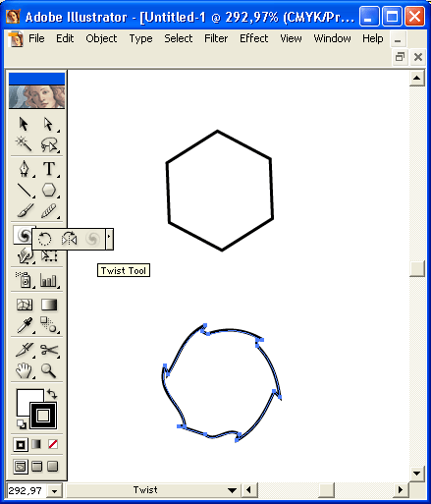Select the Type tool
This screenshot has height=504, width=431.
tap(49, 169)
